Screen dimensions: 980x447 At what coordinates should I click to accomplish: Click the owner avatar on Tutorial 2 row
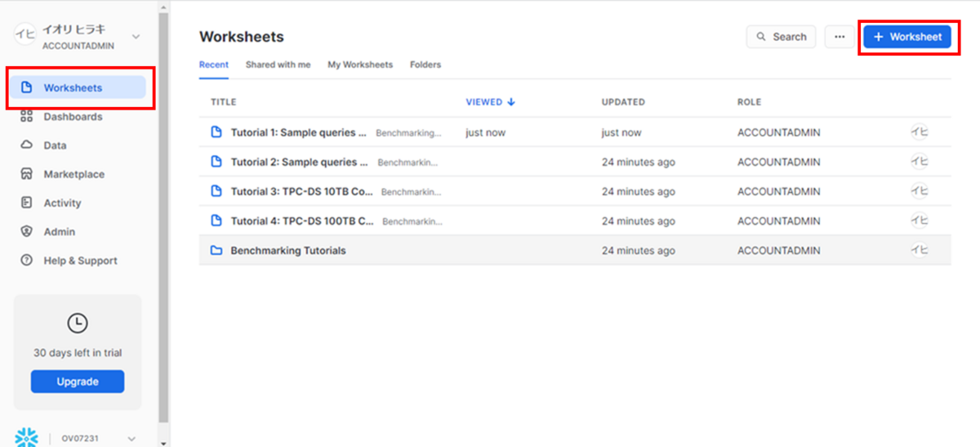920,161
